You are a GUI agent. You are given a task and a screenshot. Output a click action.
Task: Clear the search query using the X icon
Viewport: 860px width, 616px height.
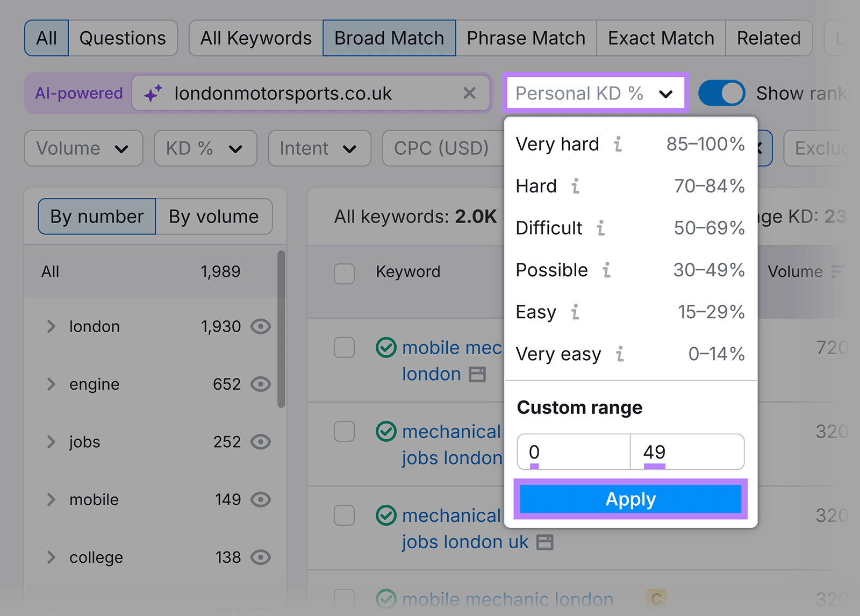point(469,93)
